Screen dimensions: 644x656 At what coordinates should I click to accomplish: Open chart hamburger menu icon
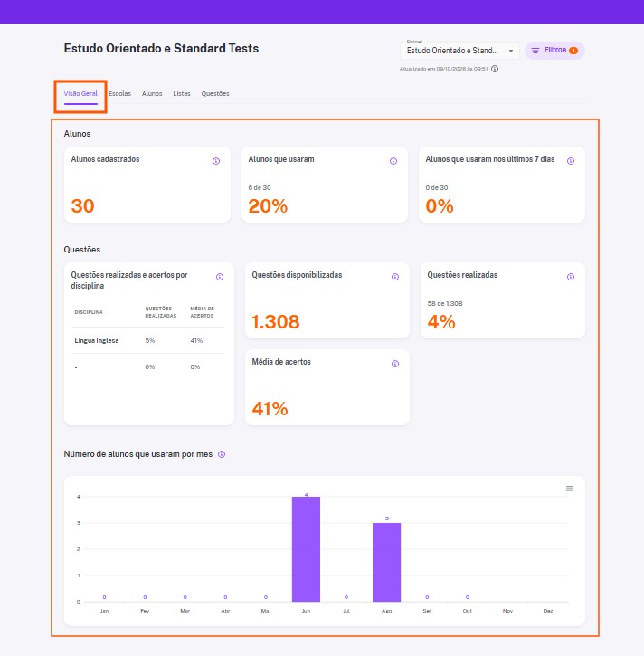570,489
